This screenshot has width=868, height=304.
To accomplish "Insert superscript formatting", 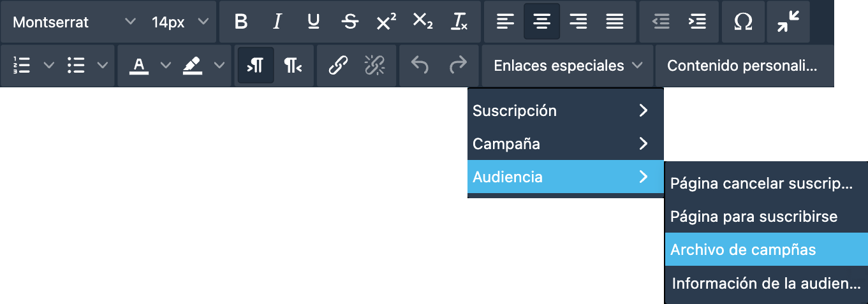I will click(x=386, y=22).
